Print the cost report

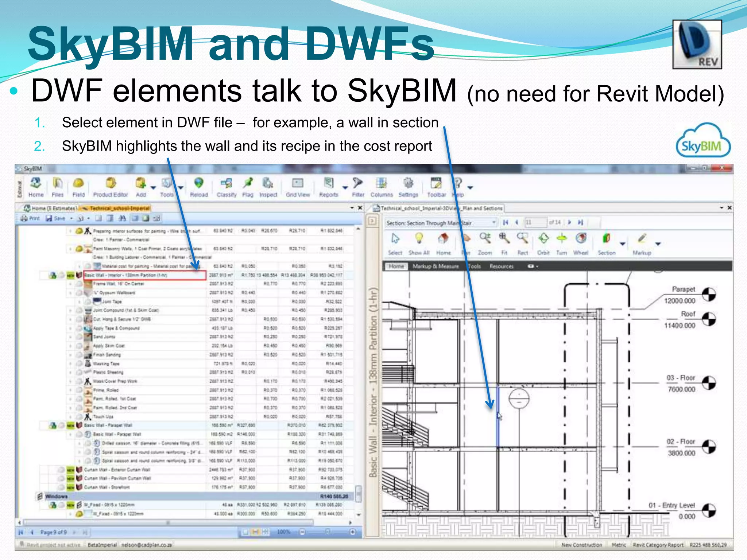pos(30,218)
